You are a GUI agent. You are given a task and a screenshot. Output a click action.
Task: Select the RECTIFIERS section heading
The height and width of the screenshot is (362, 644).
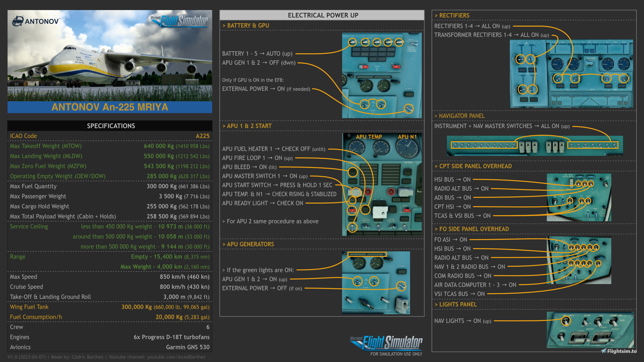tap(452, 15)
